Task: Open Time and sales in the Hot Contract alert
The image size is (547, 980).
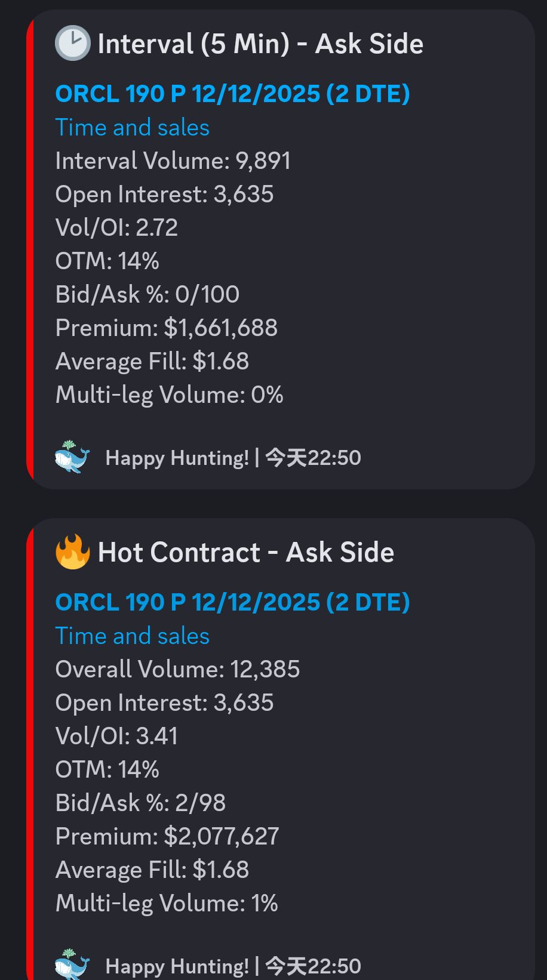Action: tap(132, 636)
